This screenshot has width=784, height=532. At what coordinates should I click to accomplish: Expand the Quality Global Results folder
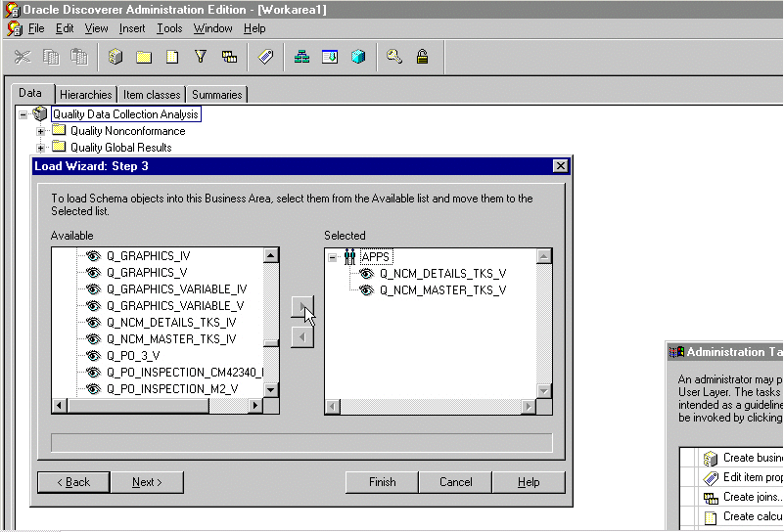tap(40, 148)
